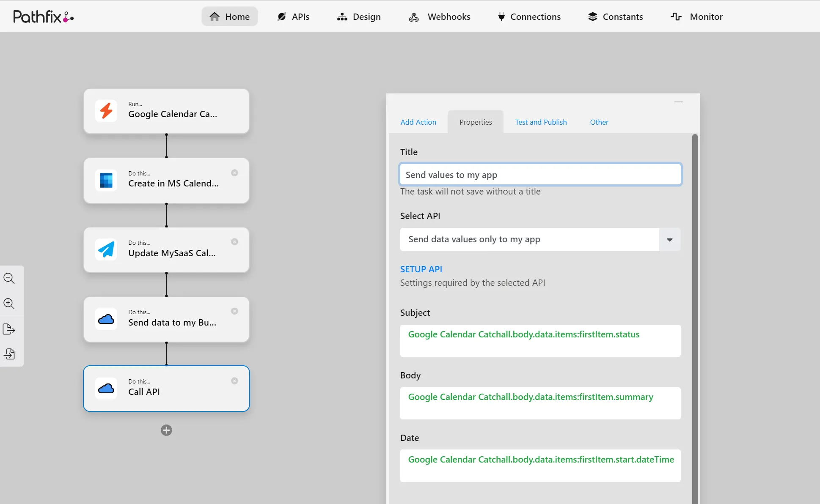Click the paper plane icon on Update MySaaS node
This screenshot has width=820, height=504.
coord(106,249)
